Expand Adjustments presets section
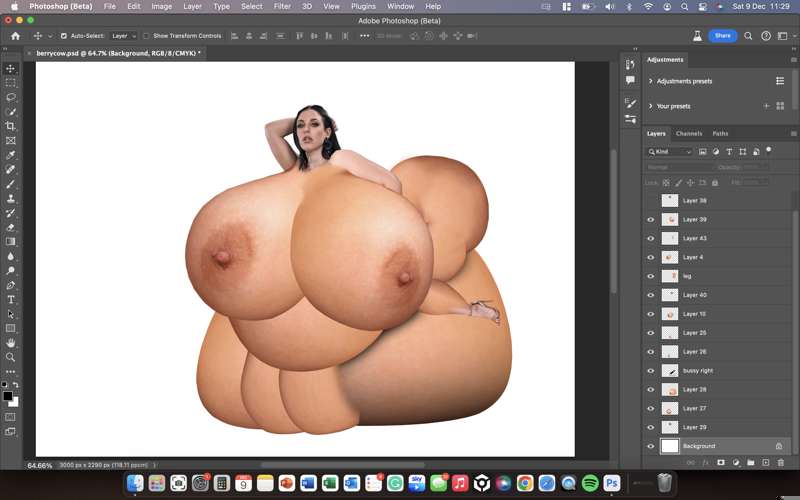The width and height of the screenshot is (800, 500). pyautogui.click(x=651, y=81)
